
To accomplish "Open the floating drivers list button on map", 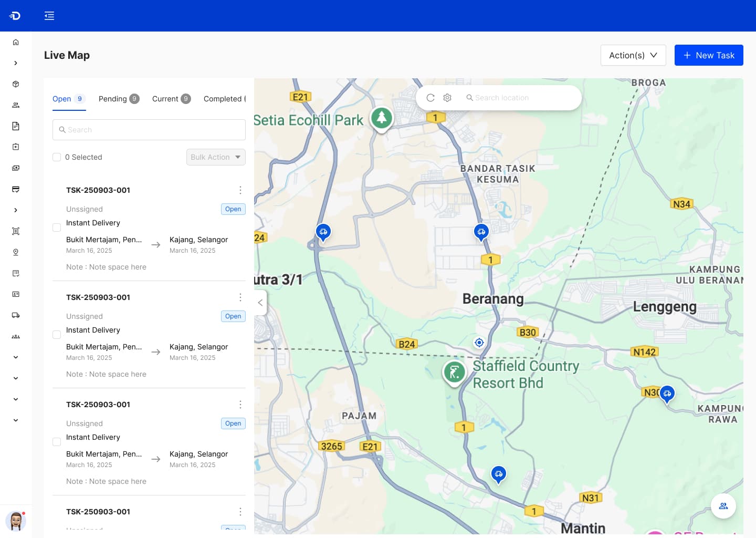I will tap(723, 506).
